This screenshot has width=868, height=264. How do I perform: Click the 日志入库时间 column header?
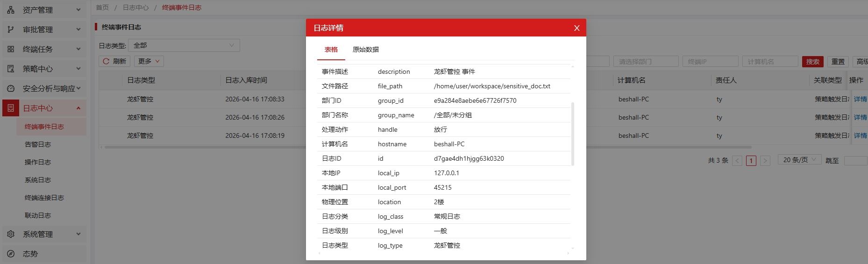(246, 80)
